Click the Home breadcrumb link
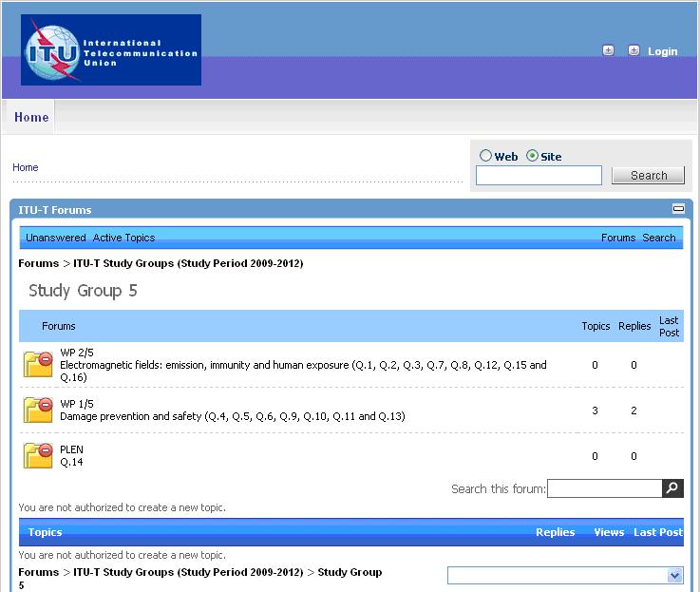The image size is (700, 592). click(26, 167)
